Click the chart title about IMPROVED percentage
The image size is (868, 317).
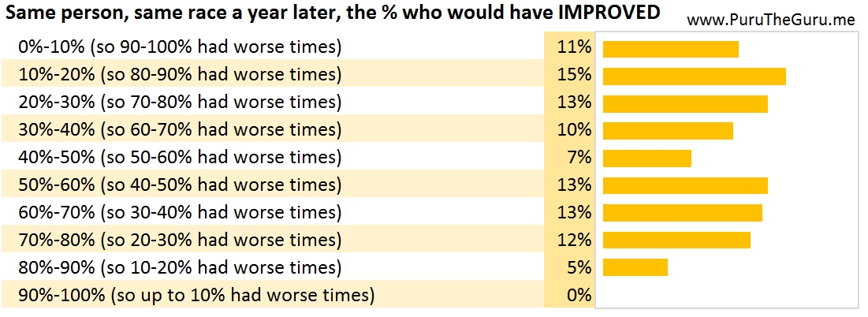[334, 13]
